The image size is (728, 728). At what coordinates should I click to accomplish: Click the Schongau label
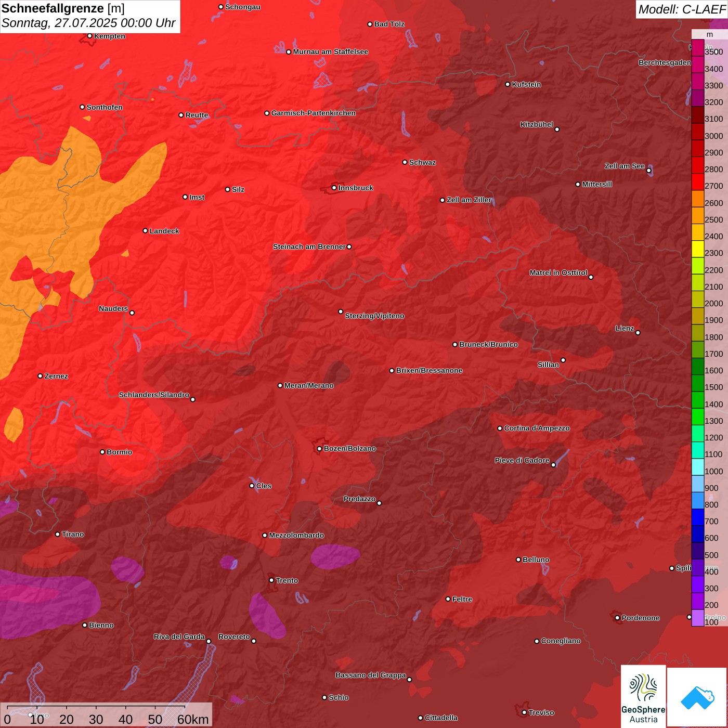243,7
